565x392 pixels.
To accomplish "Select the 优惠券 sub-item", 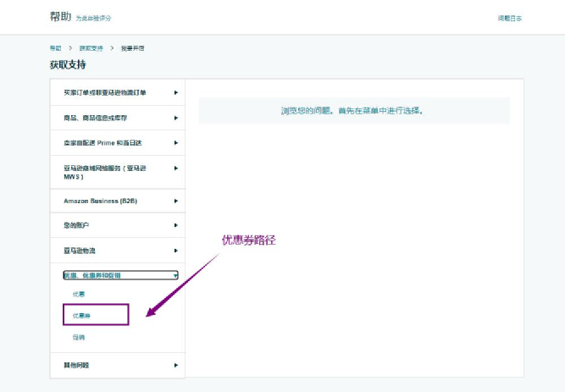I will 81,316.
